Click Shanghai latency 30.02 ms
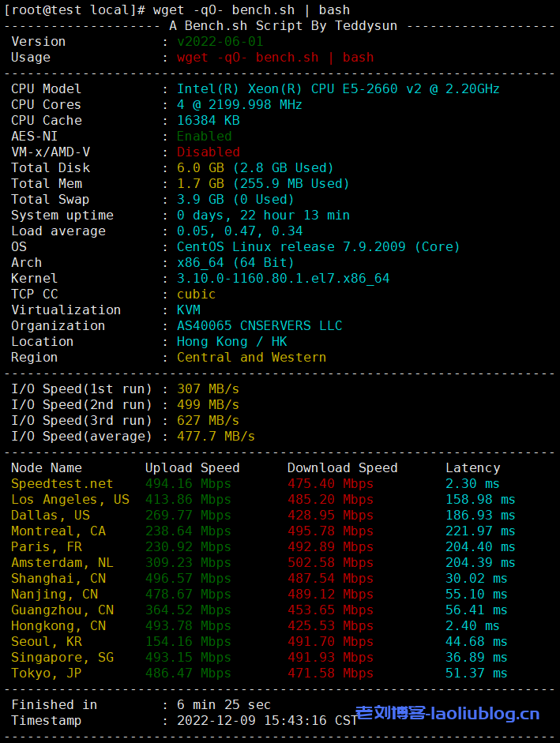This screenshot has width=560, height=743. tap(476, 579)
